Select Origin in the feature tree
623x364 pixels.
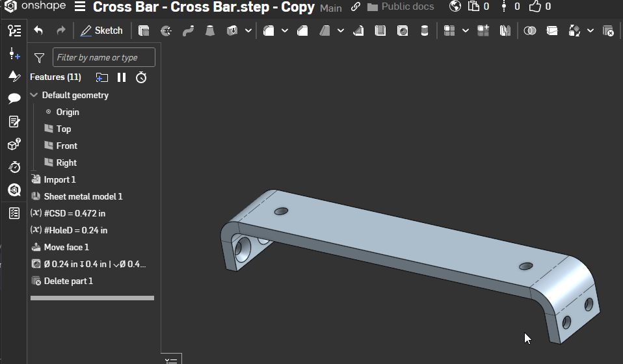[x=67, y=112]
